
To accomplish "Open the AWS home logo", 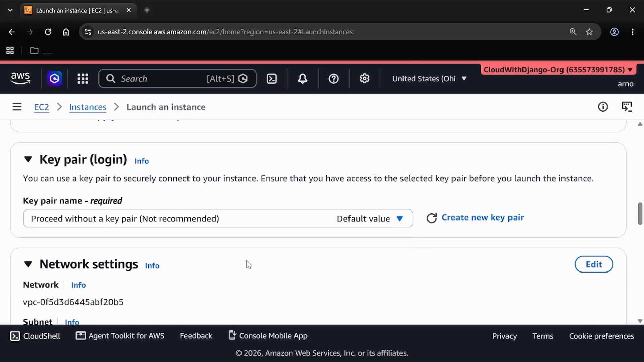I will click(20, 79).
